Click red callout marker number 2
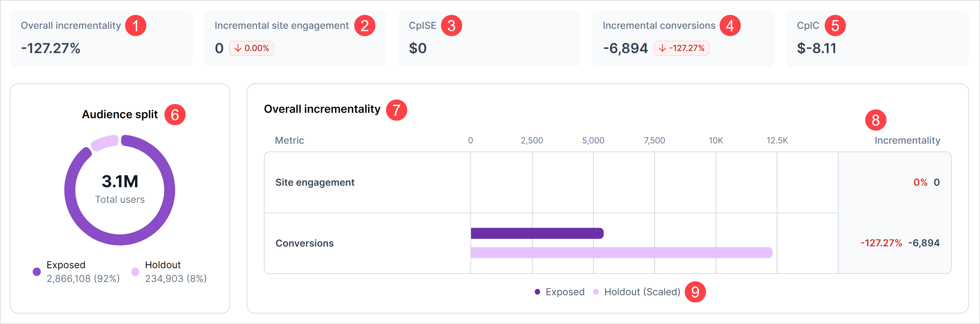Image resolution: width=980 pixels, height=324 pixels. point(364,26)
